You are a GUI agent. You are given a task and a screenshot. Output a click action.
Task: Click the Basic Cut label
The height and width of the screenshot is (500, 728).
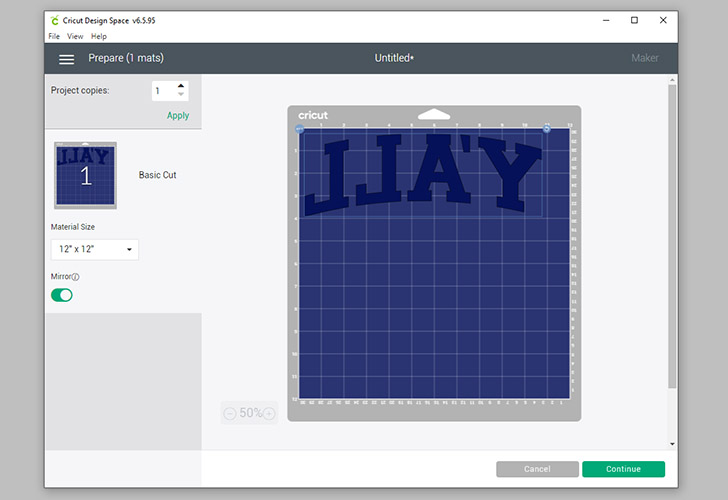[x=157, y=175]
